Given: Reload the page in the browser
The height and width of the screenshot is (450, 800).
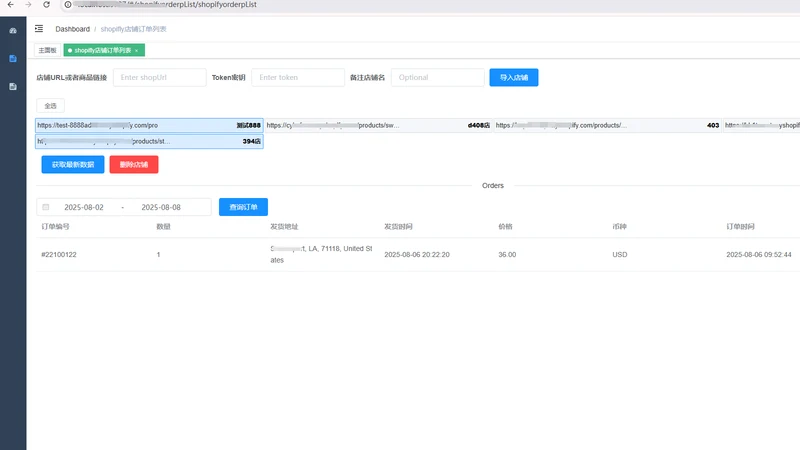Looking at the screenshot, I should tap(46, 5).
